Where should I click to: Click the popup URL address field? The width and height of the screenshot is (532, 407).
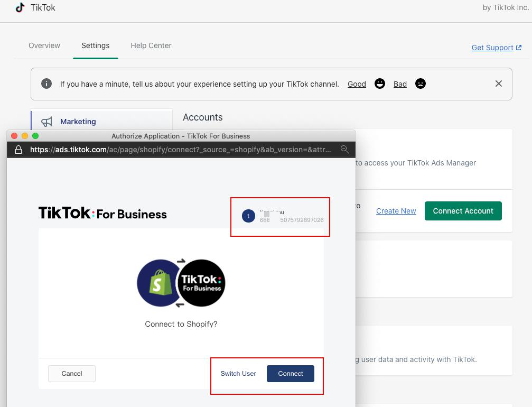[181, 150]
